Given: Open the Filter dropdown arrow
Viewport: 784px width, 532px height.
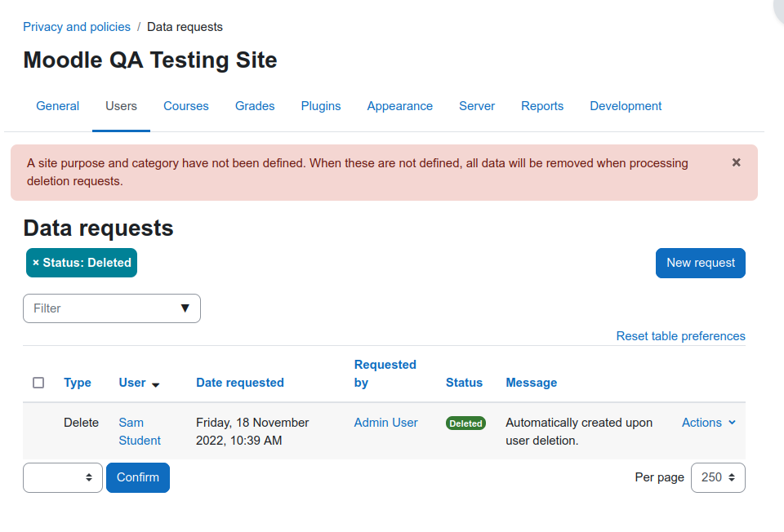Looking at the screenshot, I should [185, 308].
